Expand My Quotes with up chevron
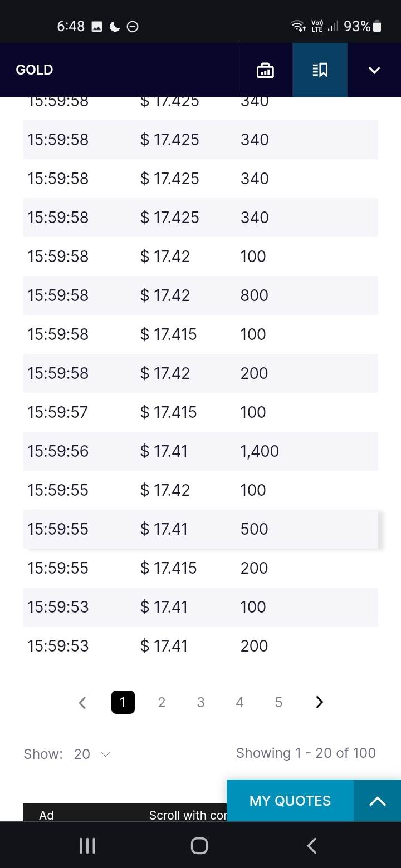Viewport: 401px width, 868px height. point(377,801)
